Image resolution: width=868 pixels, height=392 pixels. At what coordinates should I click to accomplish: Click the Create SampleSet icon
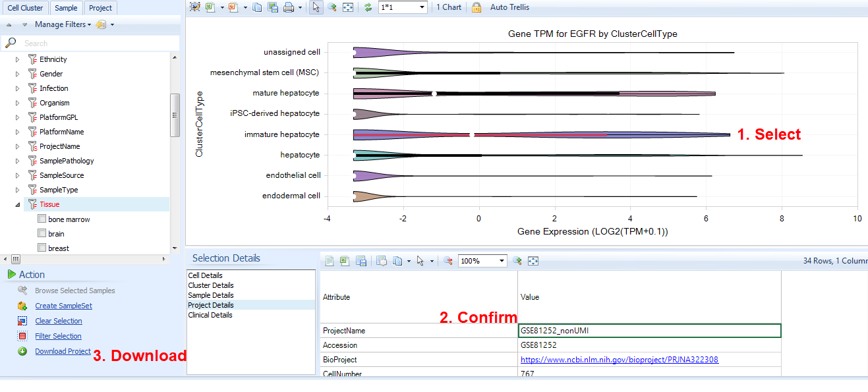22,306
